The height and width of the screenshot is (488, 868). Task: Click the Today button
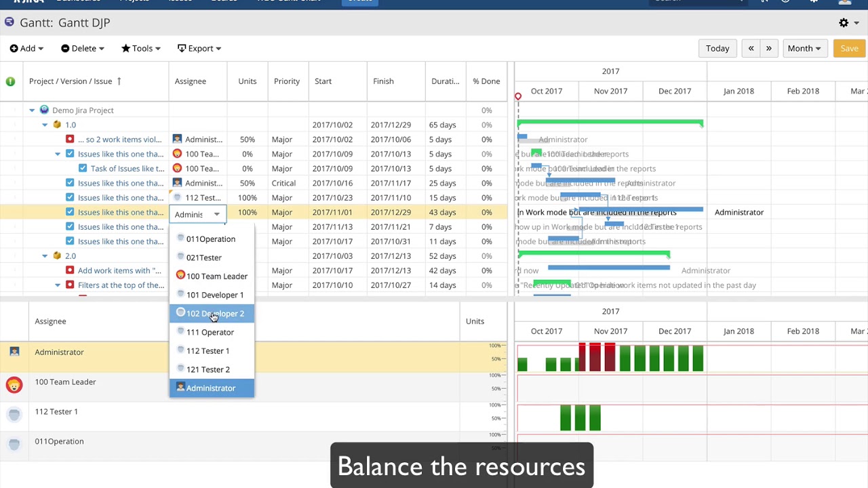(717, 48)
